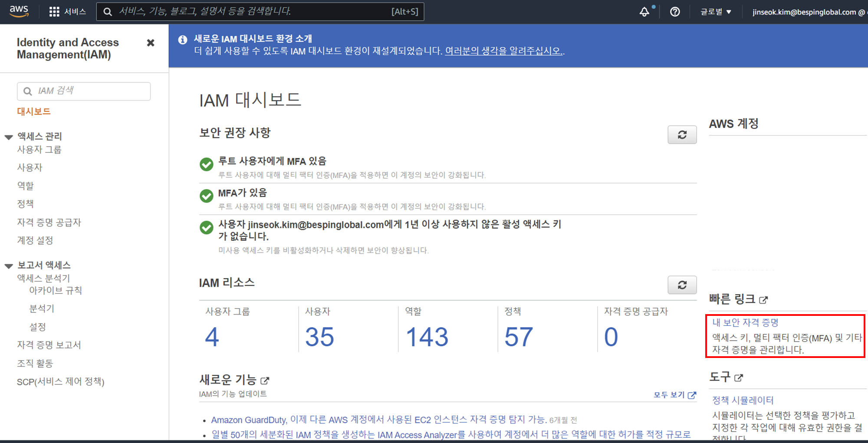Click the 사용자 count 35
This screenshot has height=443, width=868.
[x=319, y=337]
